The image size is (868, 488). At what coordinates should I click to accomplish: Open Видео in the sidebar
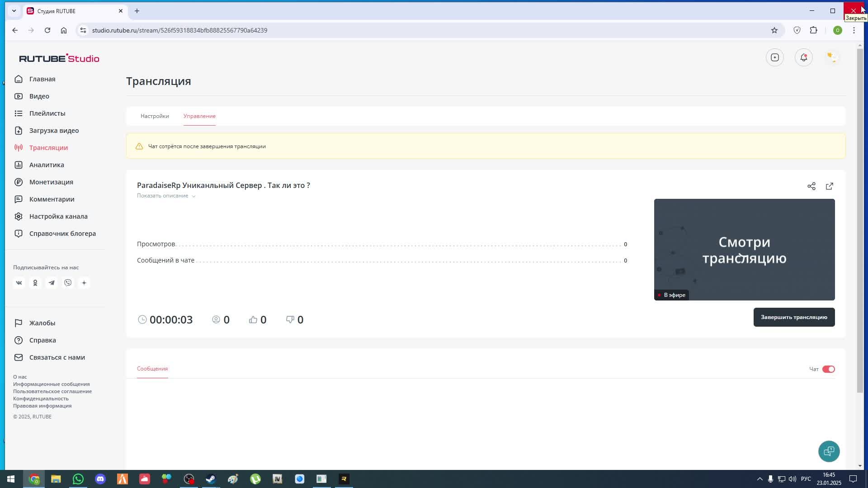(x=39, y=96)
